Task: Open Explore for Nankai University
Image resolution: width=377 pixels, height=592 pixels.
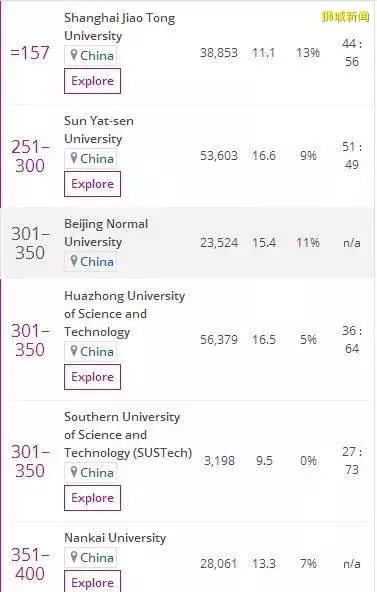Action: [92, 581]
